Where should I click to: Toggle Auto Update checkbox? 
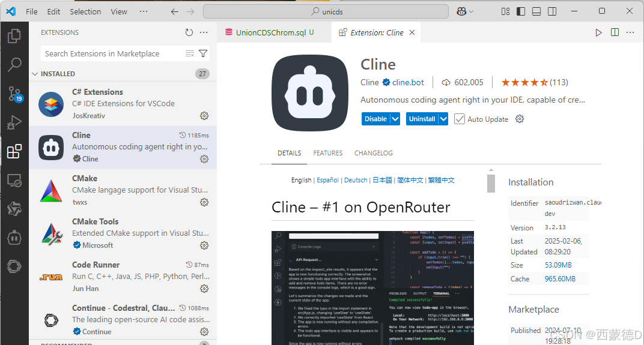coord(460,119)
